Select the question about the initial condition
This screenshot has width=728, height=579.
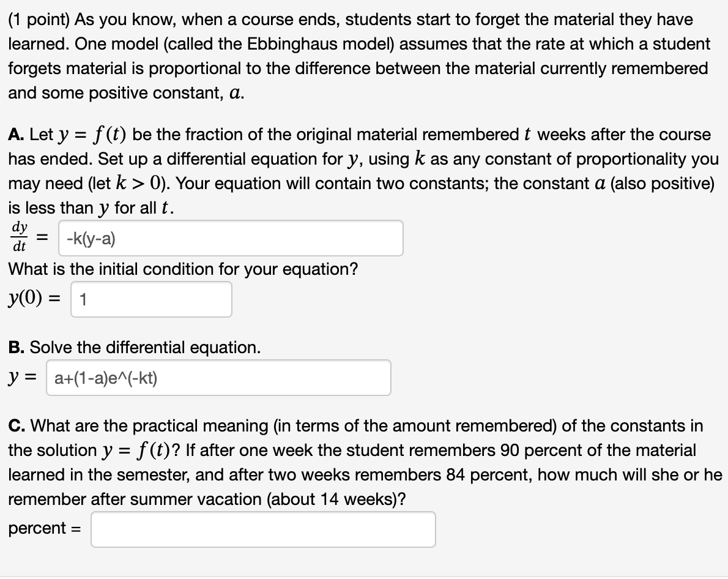tap(183, 269)
